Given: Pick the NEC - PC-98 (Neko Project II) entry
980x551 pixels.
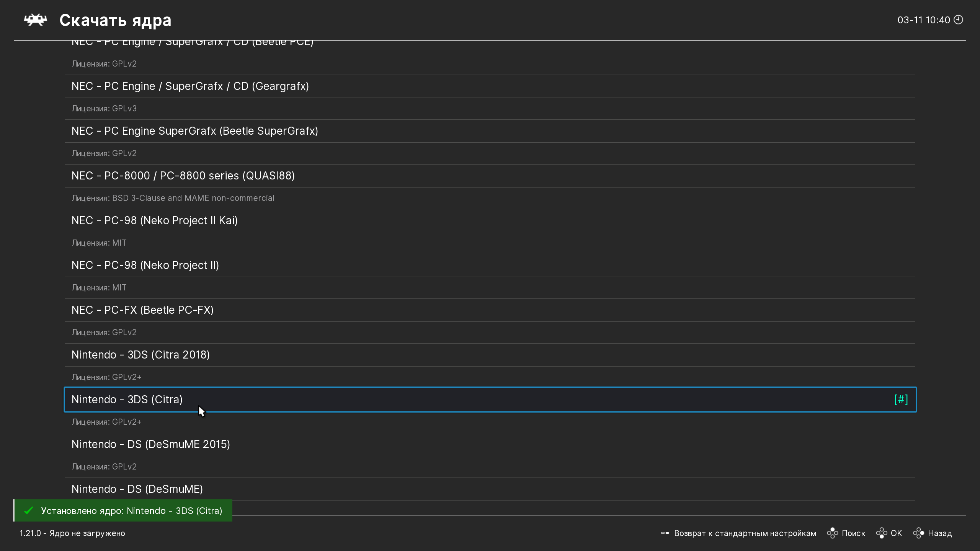Looking at the screenshot, I should pyautogui.click(x=145, y=265).
